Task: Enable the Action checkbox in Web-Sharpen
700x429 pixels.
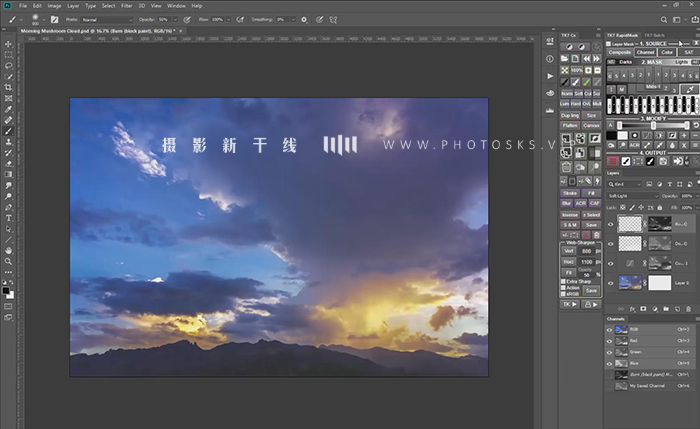Action: click(x=563, y=288)
